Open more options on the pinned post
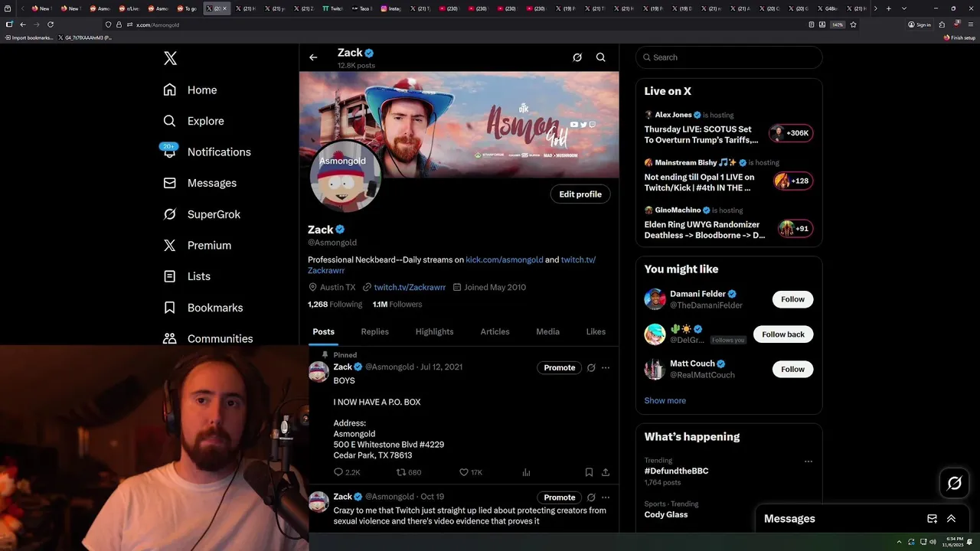Viewport: 980px width, 551px height. tap(606, 368)
